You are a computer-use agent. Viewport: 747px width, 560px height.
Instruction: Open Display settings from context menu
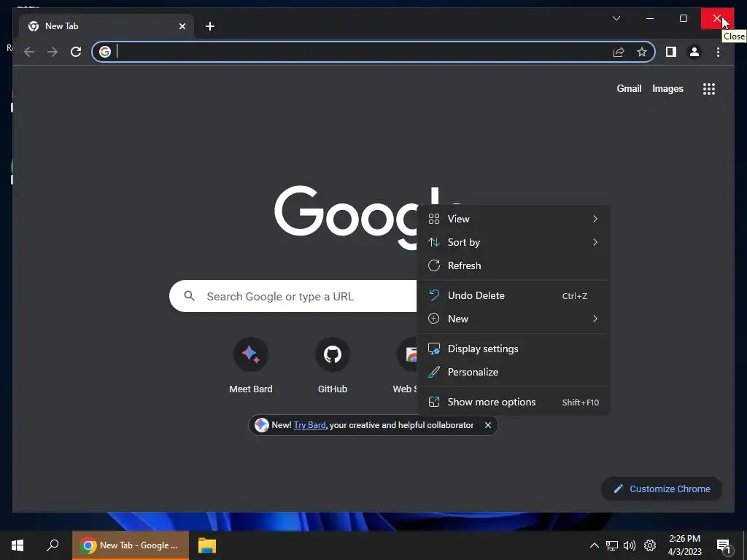coord(513,349)
